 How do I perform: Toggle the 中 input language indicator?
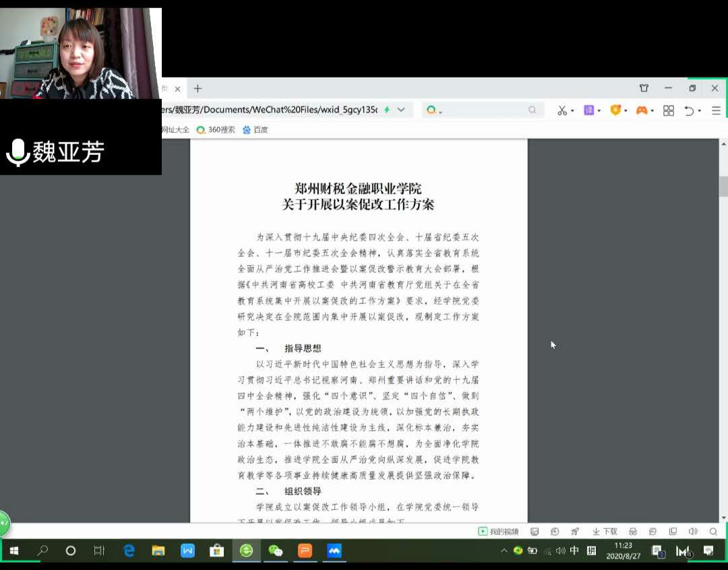[x=574, y=551]
